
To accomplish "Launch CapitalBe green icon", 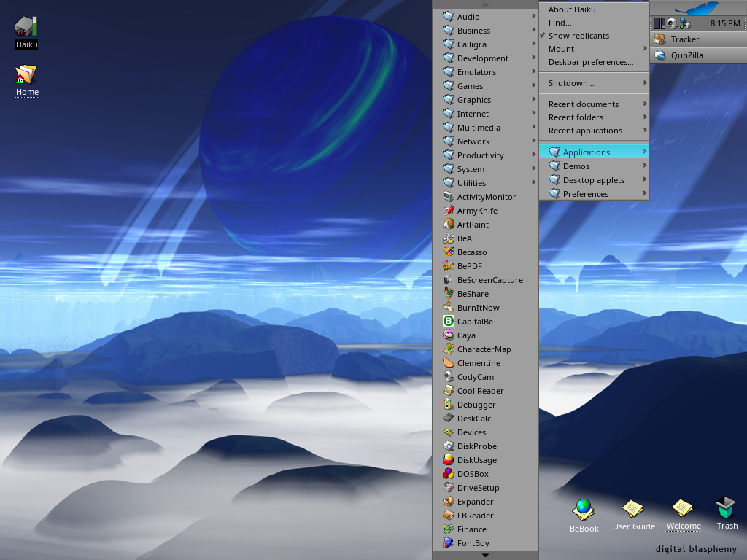I will (449, 321).
